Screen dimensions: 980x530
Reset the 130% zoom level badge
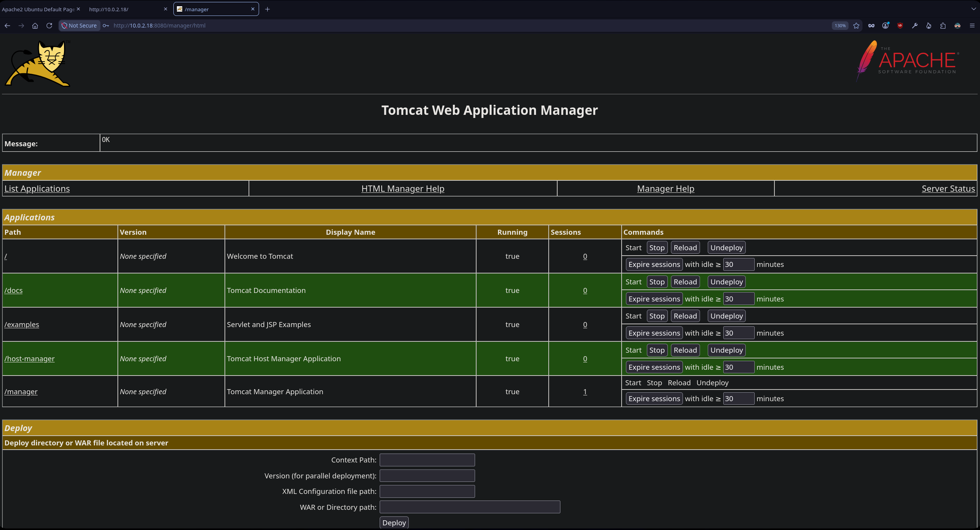pyautogui.click(x=840, y=26)
